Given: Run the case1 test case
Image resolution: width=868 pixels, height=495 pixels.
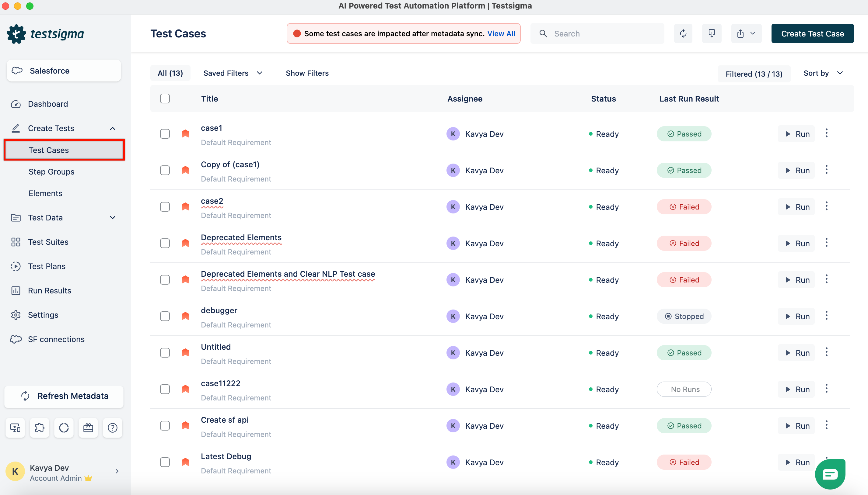Looking at the screenshot, I should click(796, 134).
